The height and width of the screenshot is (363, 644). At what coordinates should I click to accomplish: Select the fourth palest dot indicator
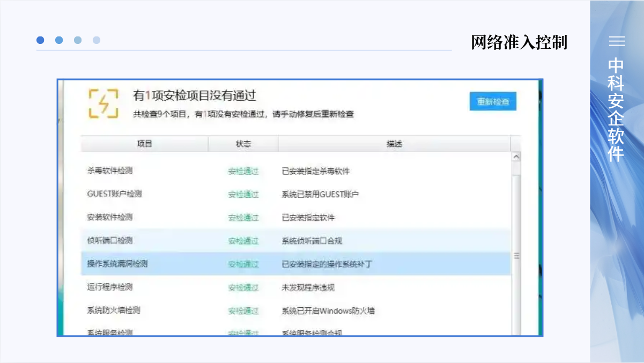click(97, 40)
